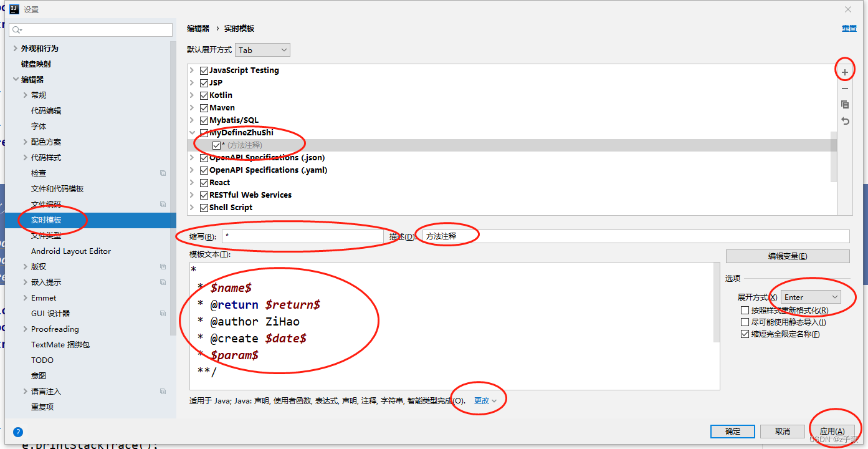Expand the JavaScript Testing group arrow
This screenshot has height=449, width=868.
tap(192, 70)
